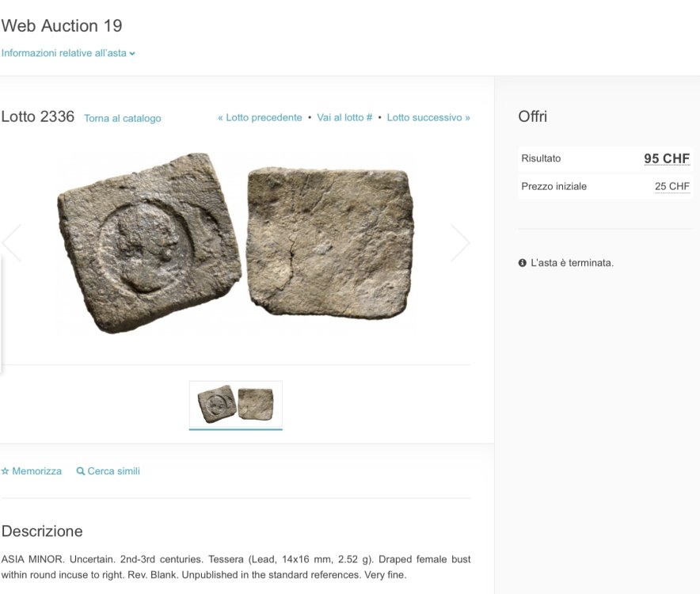
Task: Click the main coin obverse image
Action: coord(149,242)
